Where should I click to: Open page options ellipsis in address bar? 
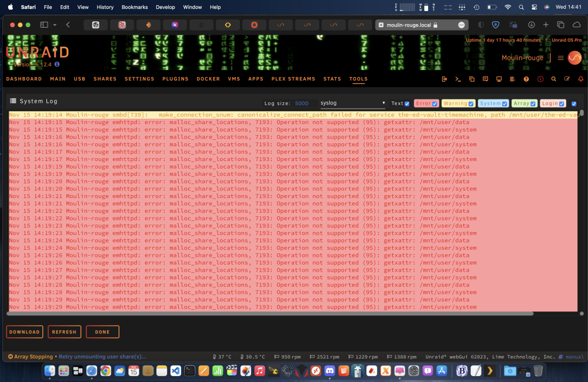(x=462, y=25)
